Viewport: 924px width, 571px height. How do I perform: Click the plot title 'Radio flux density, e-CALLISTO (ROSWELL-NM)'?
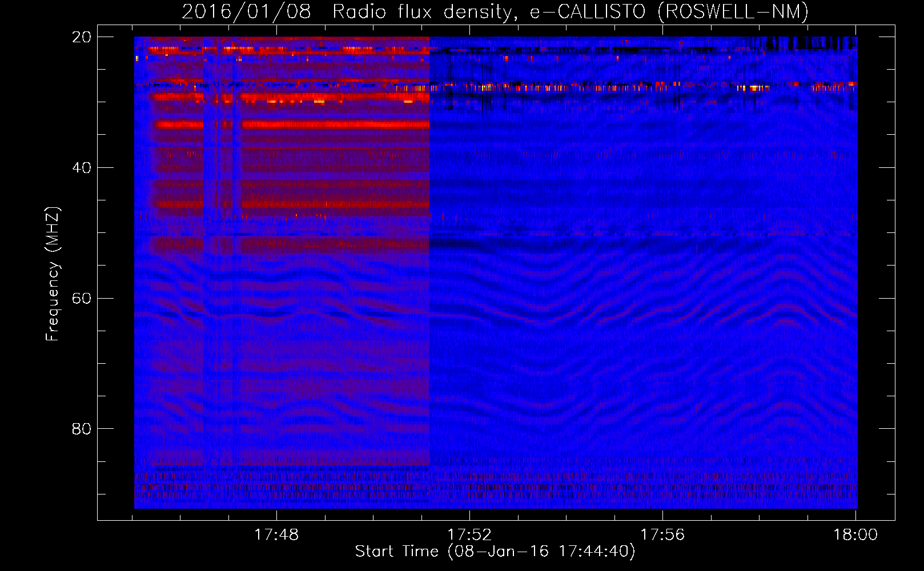(571, 12)
